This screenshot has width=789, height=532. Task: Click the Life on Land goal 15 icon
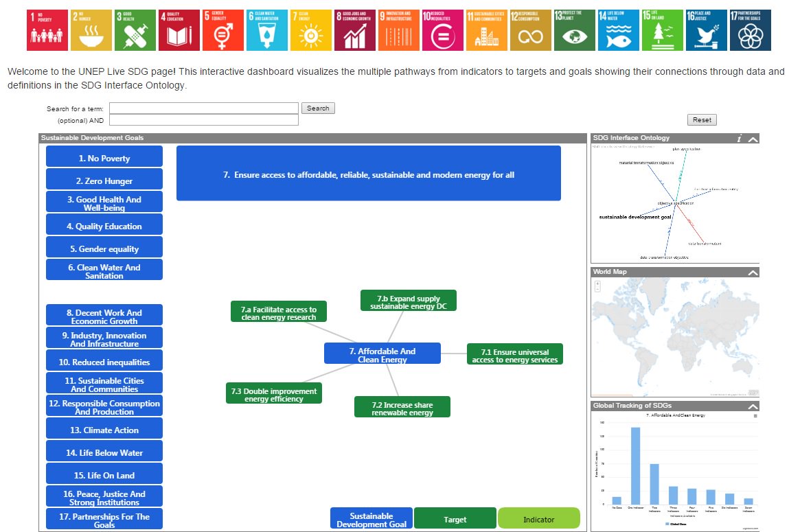(x=663, y=30)
